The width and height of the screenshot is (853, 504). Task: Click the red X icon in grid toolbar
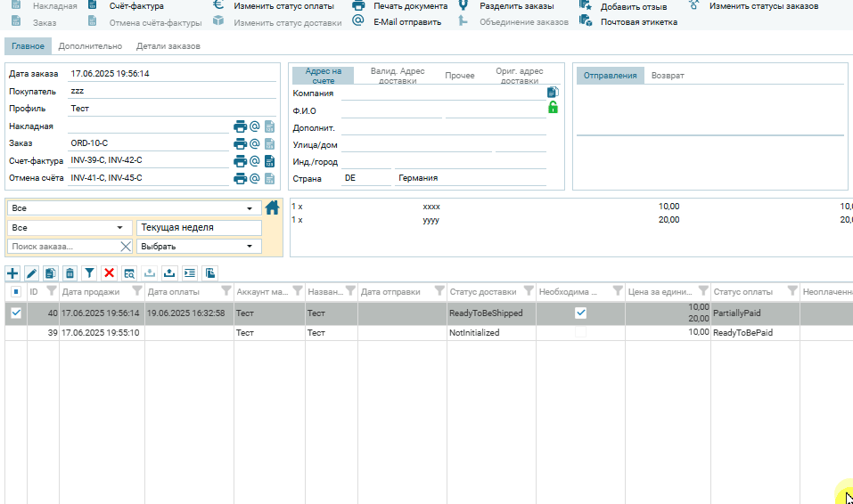click(109, 273)
